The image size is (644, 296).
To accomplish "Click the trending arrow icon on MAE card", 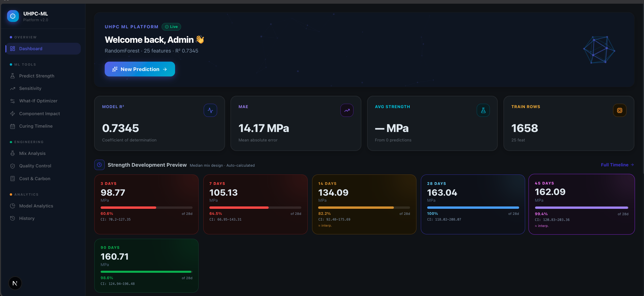I will pyautogui.click(x=347, y=110).
